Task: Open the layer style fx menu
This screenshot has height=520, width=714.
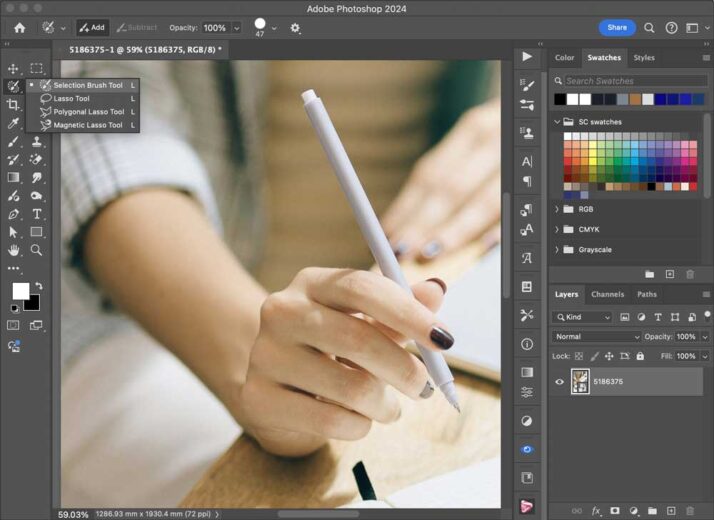Action: [596, 510]
